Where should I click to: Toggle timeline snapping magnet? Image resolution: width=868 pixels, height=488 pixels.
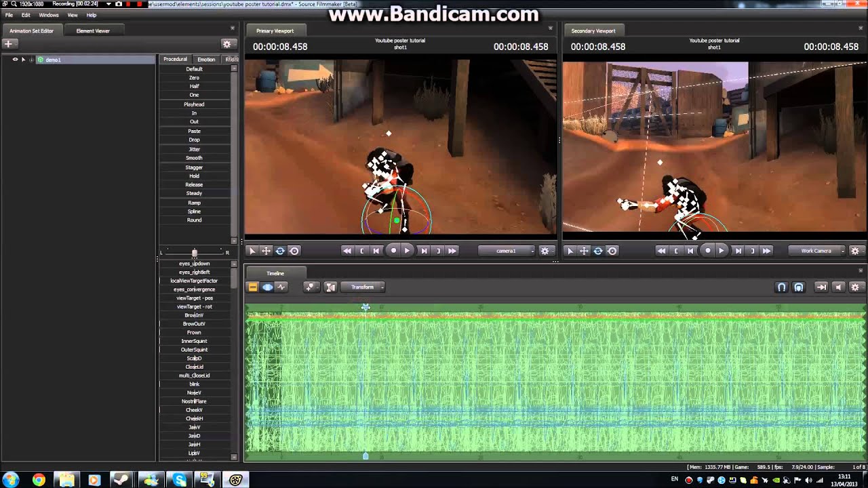pyautogui.click(x=781, y=287)
